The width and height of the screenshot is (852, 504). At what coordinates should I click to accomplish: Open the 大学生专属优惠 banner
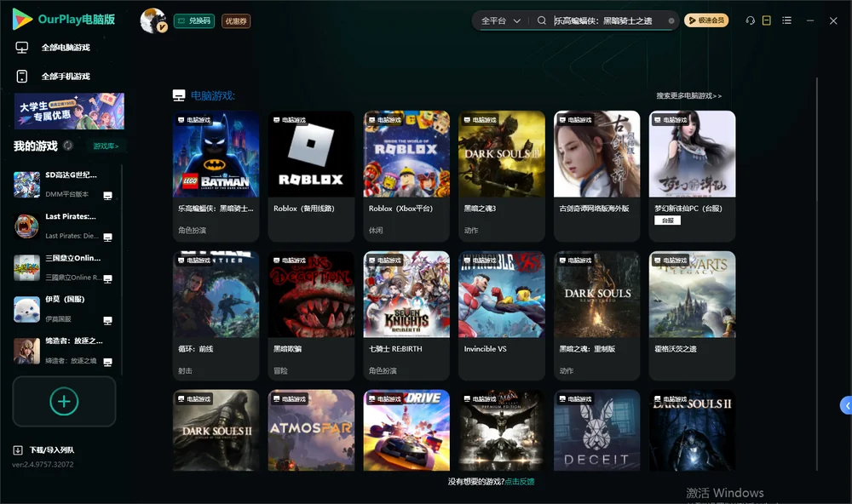click(69, 111)
